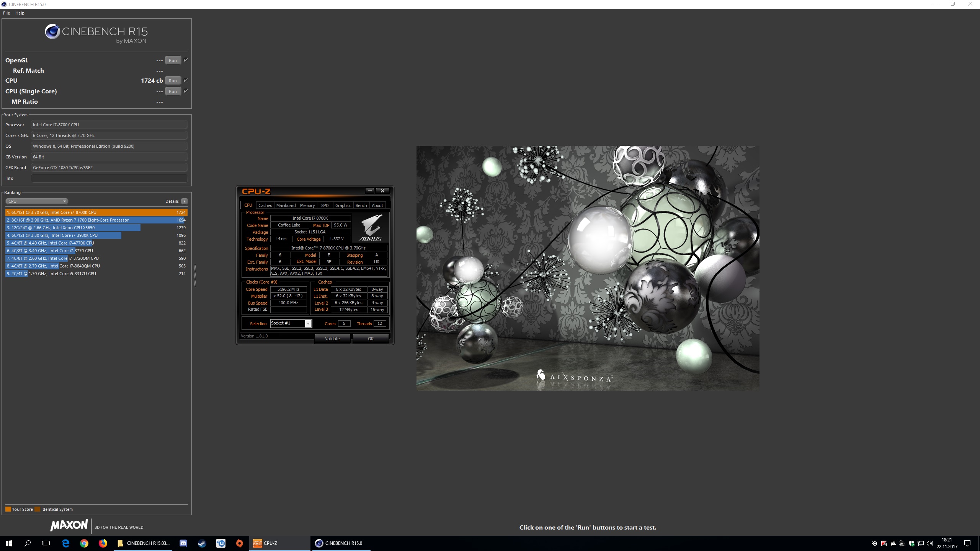This screenshot has height=551, width=980.
Task: Open Uplay from taskbar
Action: point(220,543)
